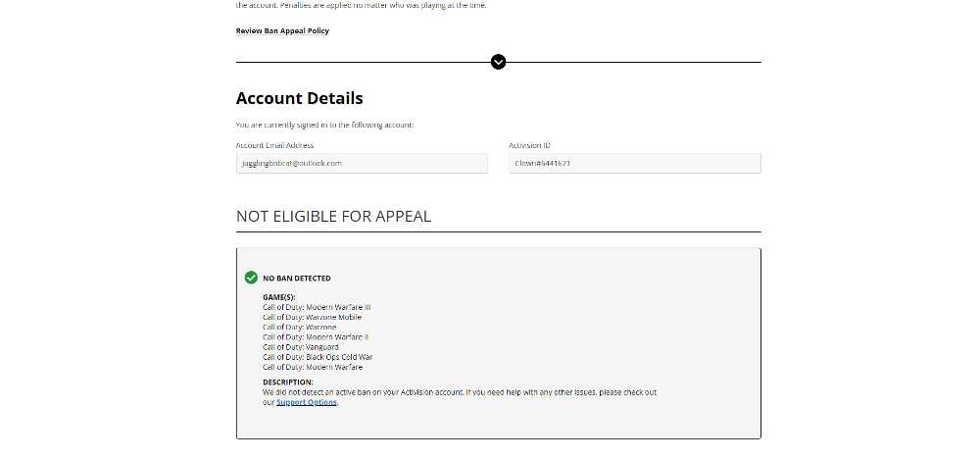The image size is (980, 460).
Task: Click the DESCRIPTION label
Action: (x=288, y=383)
